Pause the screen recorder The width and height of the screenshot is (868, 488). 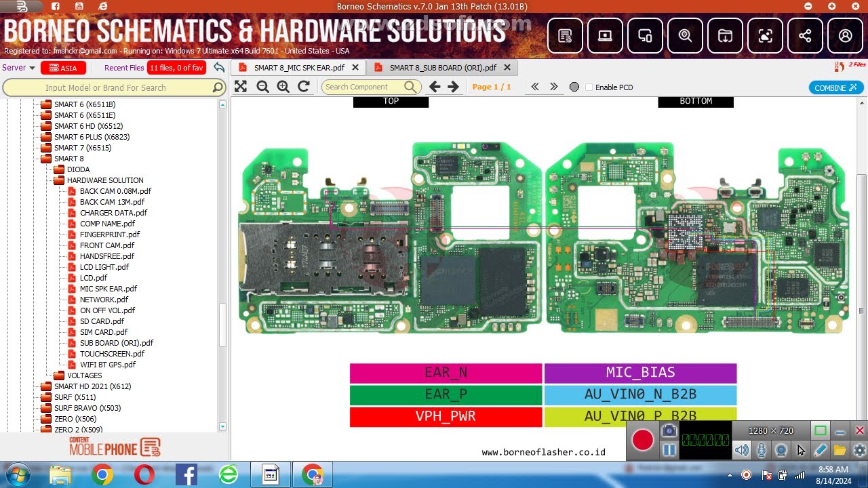click(669, 450)
